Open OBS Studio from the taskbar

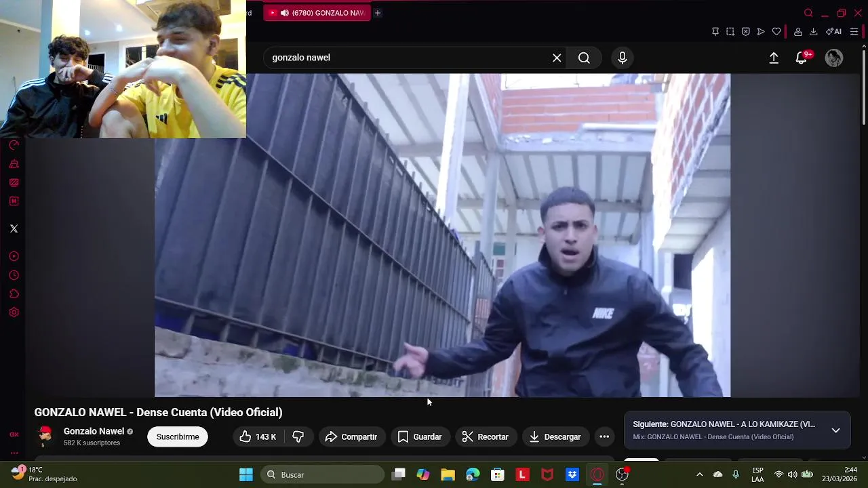pos(622,474)
